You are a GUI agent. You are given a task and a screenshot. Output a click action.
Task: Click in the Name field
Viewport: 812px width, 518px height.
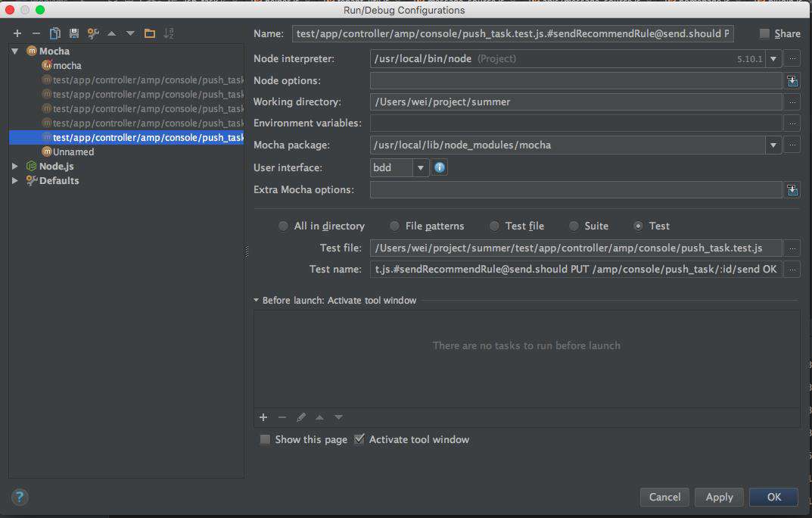(512, 33)
